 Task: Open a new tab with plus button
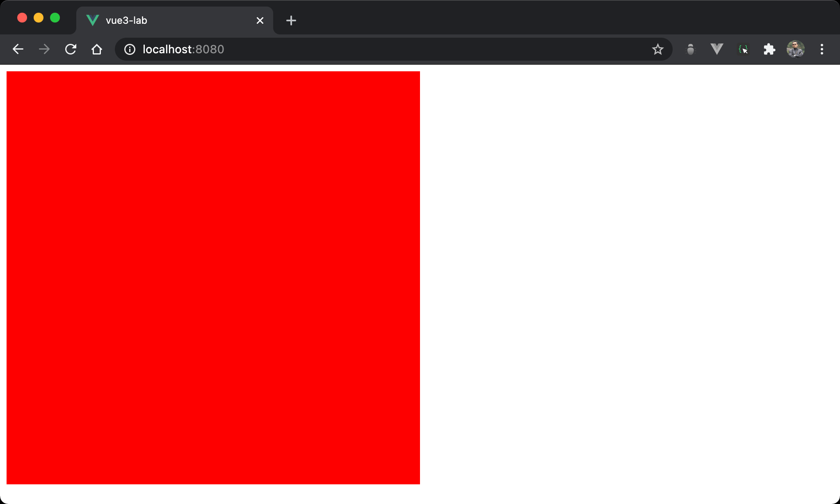coord(291,20)
